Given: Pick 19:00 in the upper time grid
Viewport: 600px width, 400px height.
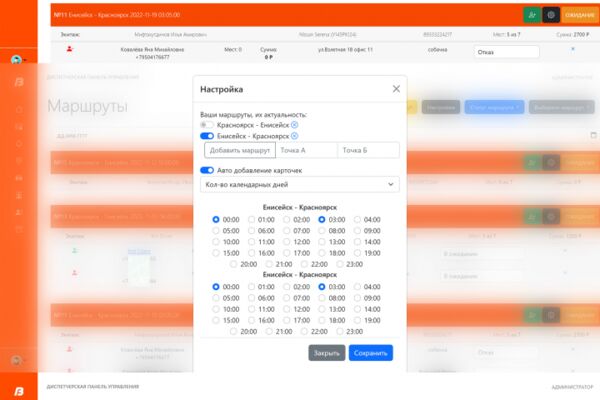Looking at the screenshot, I should (x=357, y=253).
